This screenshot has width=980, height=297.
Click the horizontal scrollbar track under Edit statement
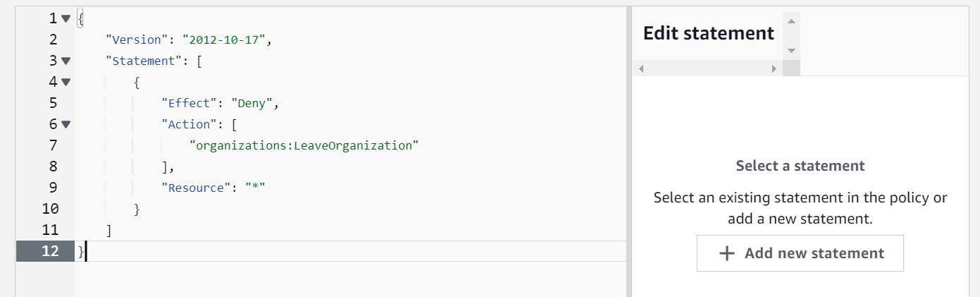(707, 68)
